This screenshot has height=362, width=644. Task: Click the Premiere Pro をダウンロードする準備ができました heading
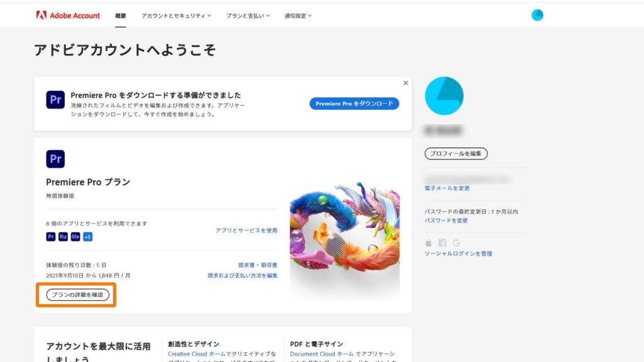(156, 96)
